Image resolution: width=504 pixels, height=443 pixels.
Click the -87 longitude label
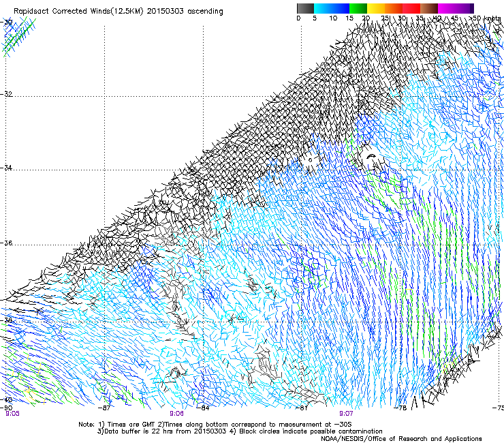point(104,408)
